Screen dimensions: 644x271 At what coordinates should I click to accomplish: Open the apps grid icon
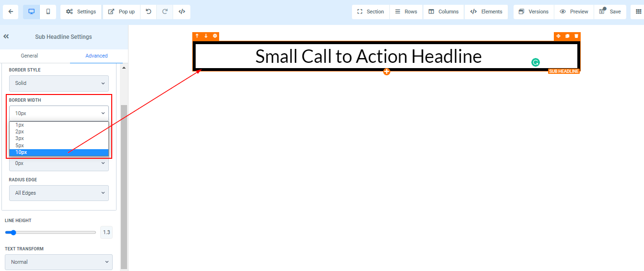coord(638,12)
